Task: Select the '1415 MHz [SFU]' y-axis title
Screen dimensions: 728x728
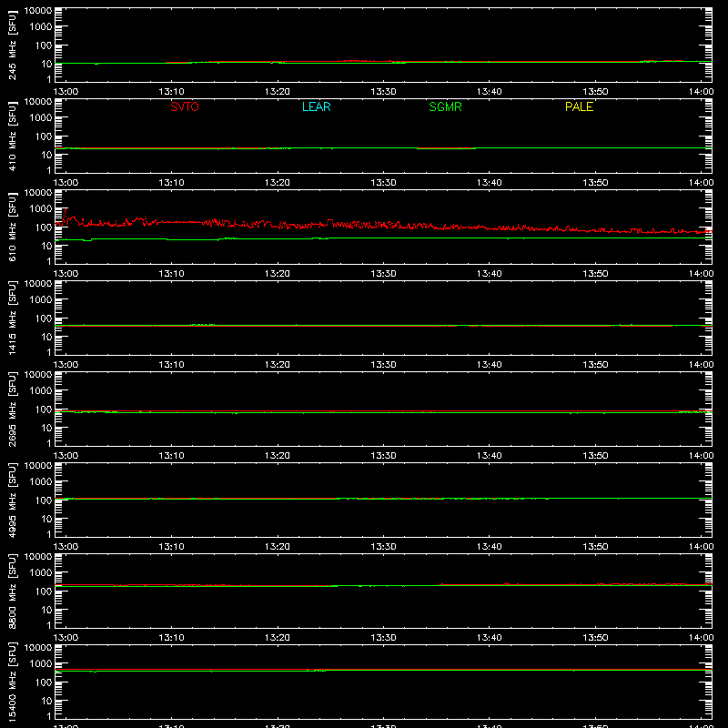Action: coord(12,318)
